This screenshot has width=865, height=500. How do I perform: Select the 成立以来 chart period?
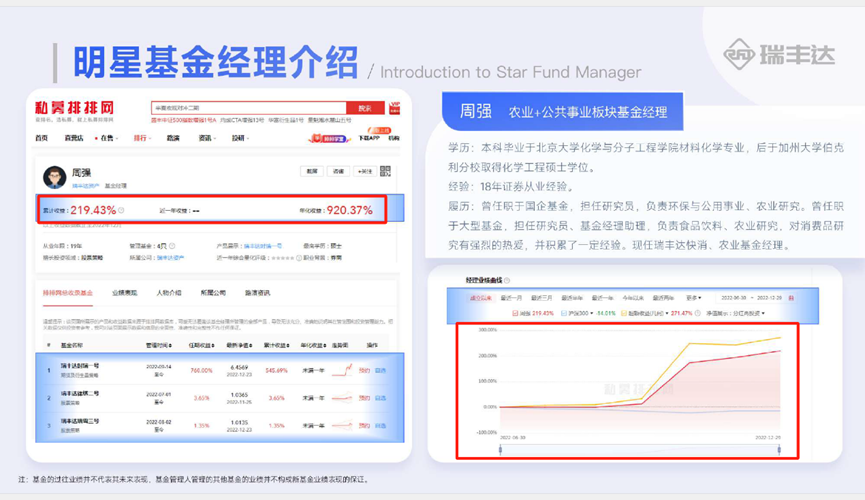(x=480, y=298)
